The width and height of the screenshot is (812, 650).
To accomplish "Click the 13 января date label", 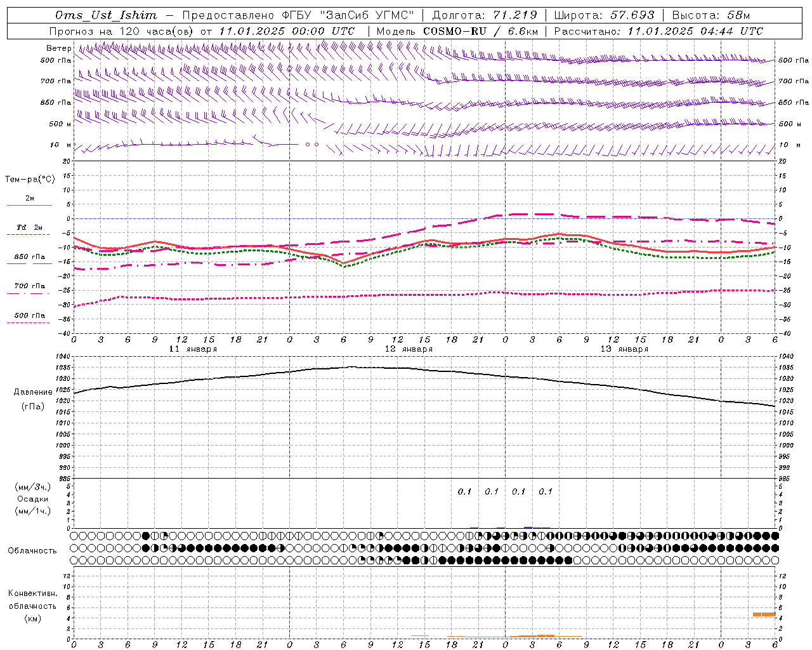I will click(624, 349).
